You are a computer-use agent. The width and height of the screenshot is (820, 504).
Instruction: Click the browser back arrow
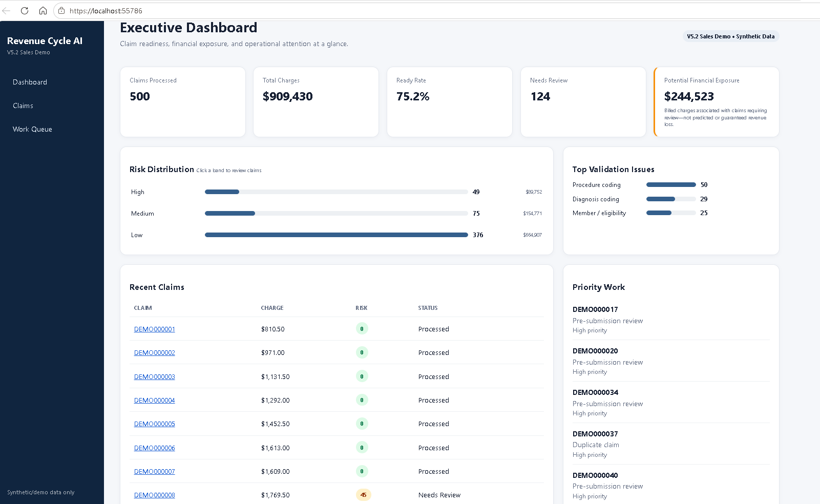click(7, 10)
